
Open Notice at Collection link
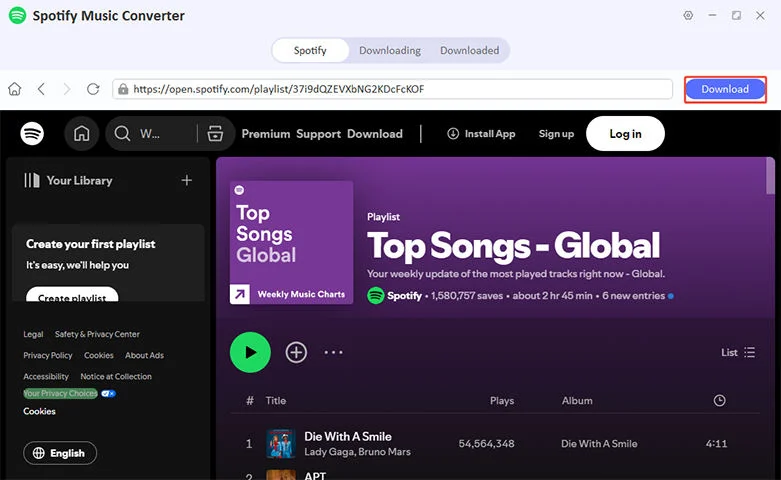pos(116,376)
